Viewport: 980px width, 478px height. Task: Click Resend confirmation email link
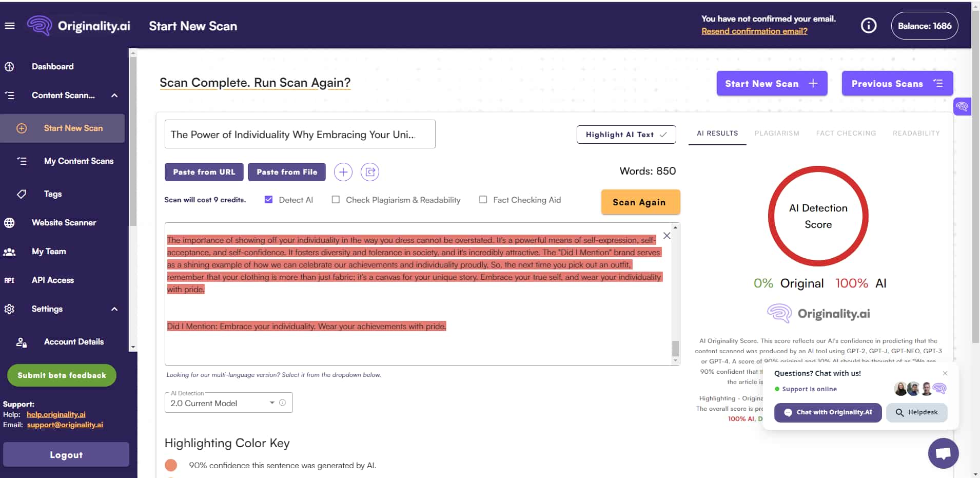tap(754, 31)
